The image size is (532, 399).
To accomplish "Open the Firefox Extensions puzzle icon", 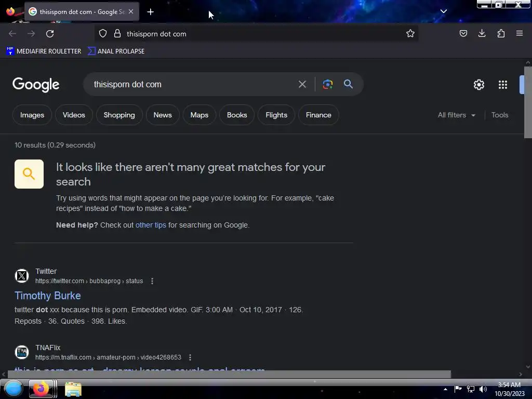I will tap(501, 33).
